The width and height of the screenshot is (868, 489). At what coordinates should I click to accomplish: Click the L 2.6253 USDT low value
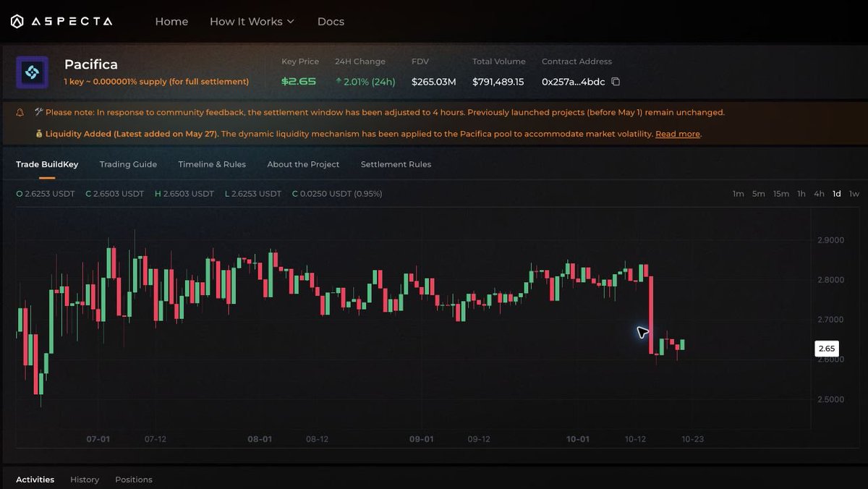pos(253,194)
